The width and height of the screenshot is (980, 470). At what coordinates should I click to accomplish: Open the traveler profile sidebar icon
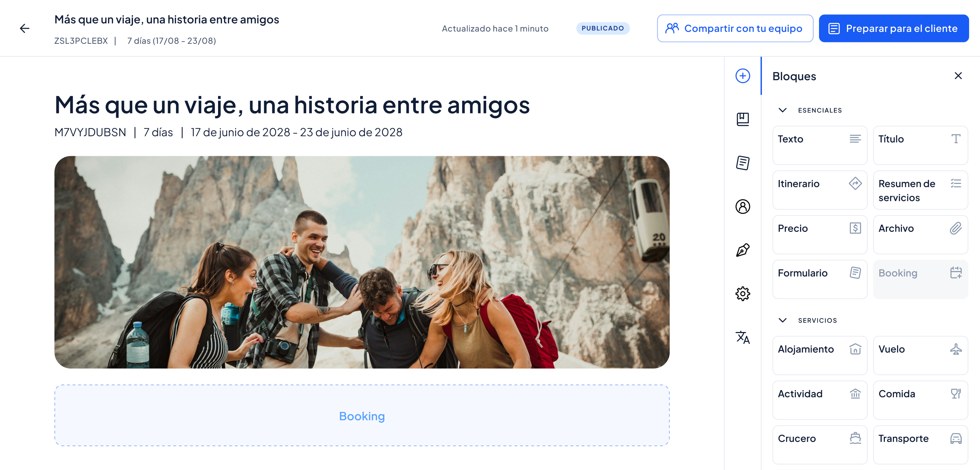pos(743,207)
